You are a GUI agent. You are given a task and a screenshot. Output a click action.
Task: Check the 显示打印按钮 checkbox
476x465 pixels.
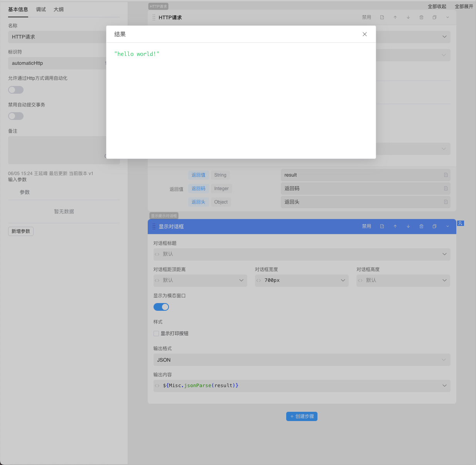156,334
